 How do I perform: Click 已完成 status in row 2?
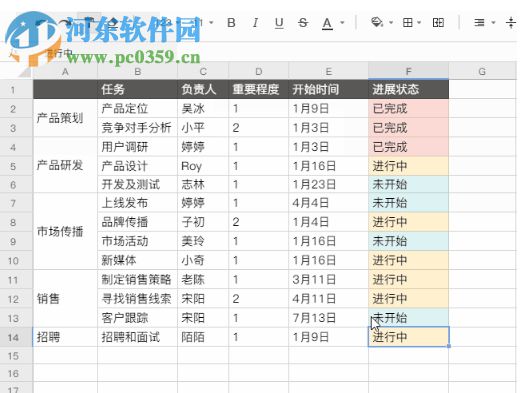pyautogui.click(x=409, y=108)
